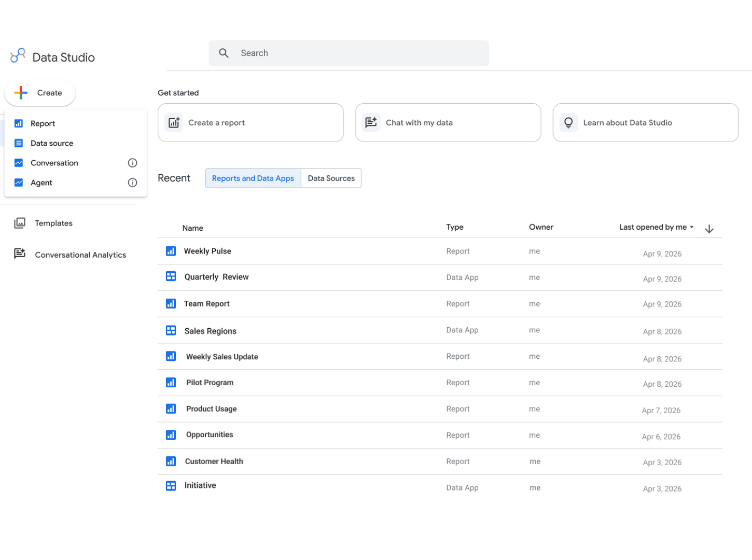Click the Data App icon beside Sales Regions
Viewport: 752px width, 560px height.
[171, 330]
